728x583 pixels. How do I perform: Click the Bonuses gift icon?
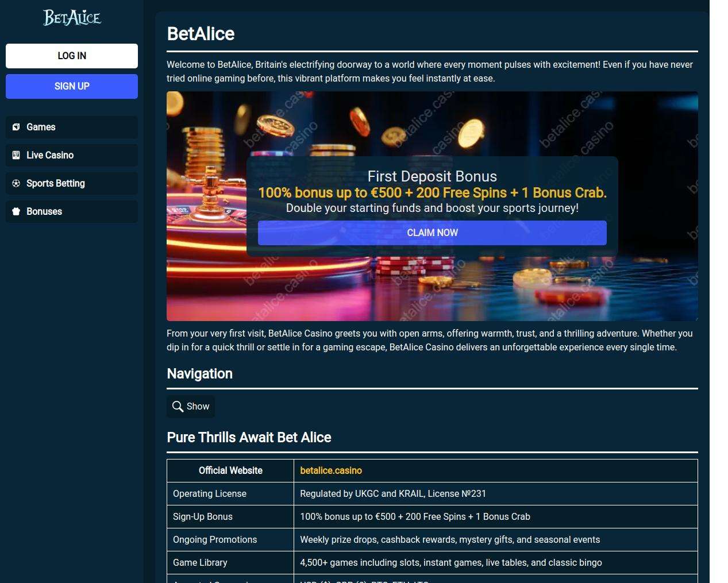[x=16, y=211]
